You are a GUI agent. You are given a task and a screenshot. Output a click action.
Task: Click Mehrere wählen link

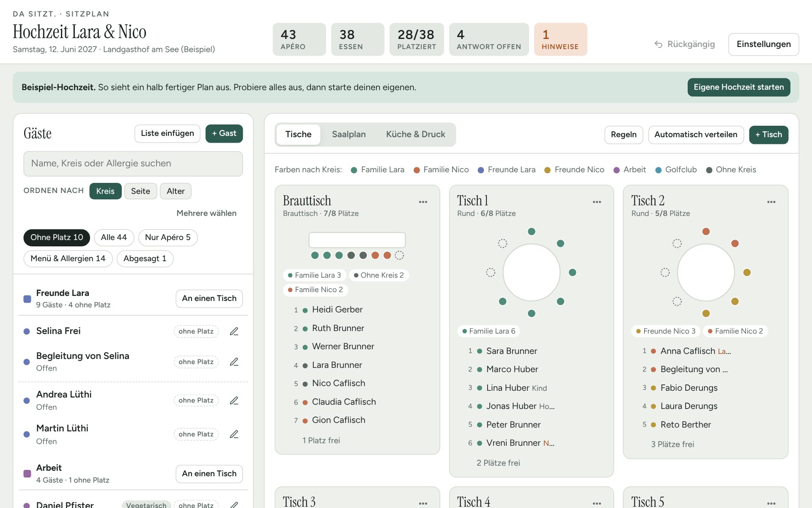[x=206, y=213]
